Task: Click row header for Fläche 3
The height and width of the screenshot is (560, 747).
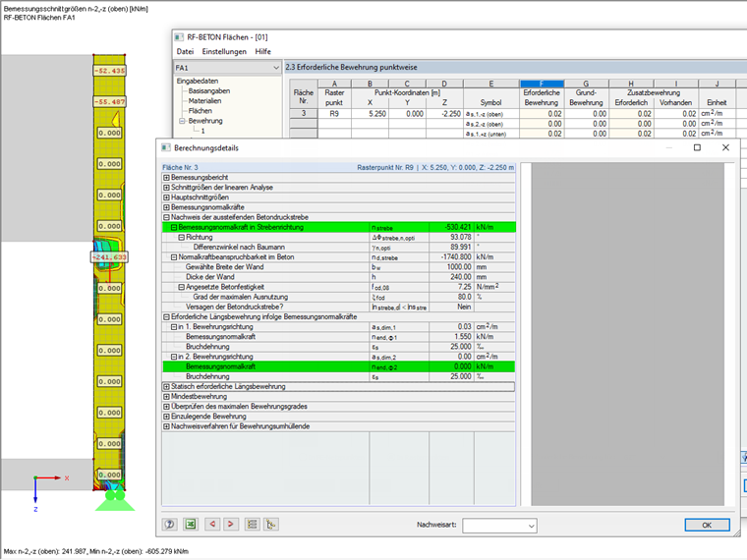Action: pyautogui.click(x=304, y=114)
